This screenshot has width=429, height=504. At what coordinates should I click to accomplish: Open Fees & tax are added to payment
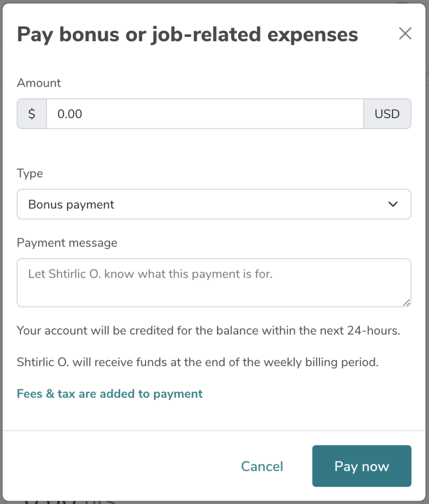tap(109, 394)
